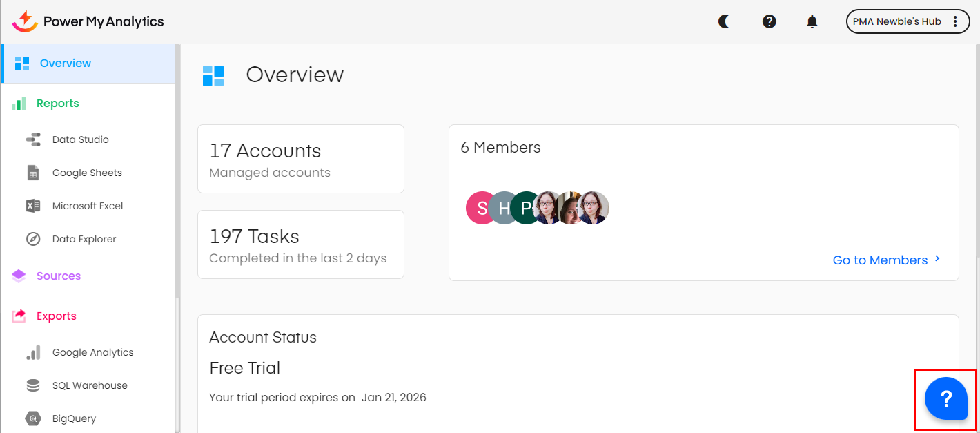Click the Google Sheets icon

click(x=33, y=173)
